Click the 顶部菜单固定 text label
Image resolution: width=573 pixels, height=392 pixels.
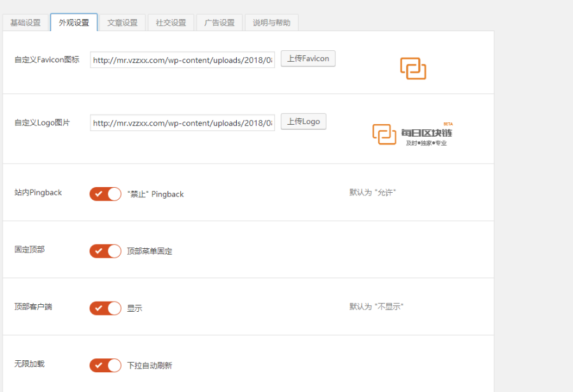[150, 251]
